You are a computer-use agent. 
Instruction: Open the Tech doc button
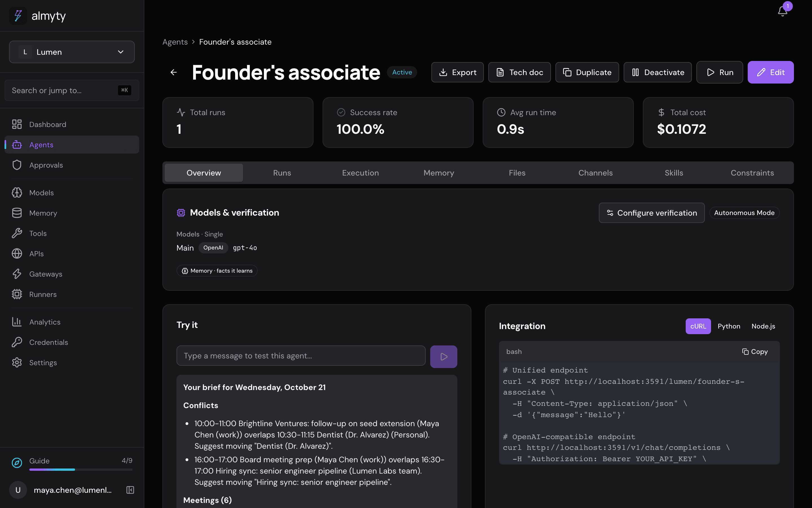tap(519, 72)
